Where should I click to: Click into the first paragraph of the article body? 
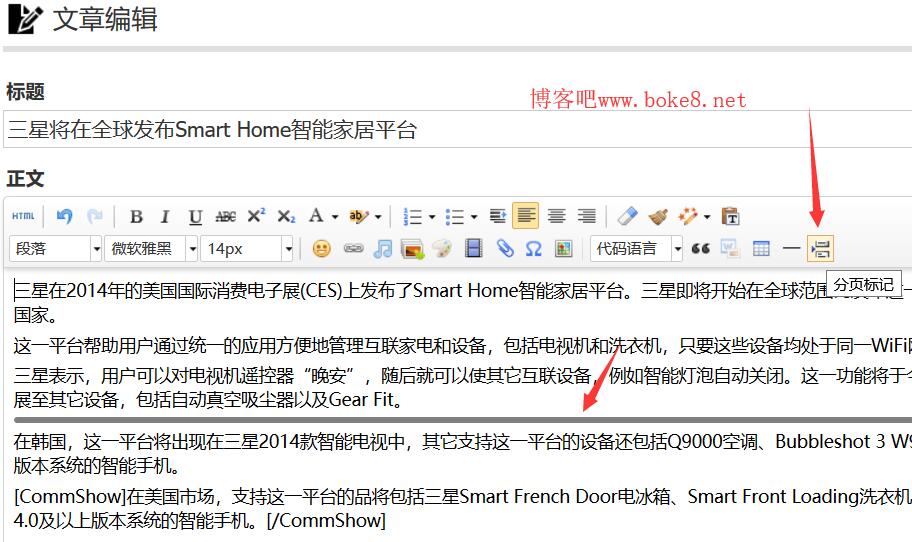(x=463, y=302)
